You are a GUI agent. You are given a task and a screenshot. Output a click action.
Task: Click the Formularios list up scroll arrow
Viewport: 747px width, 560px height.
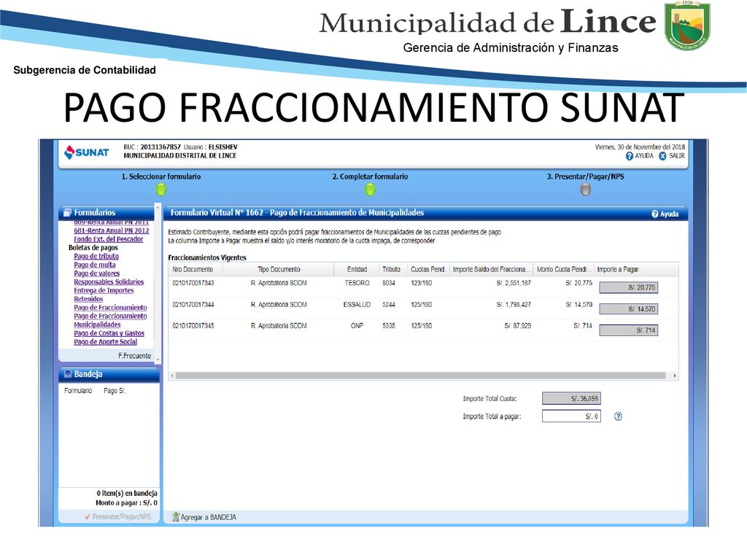click(x=158, y=208)
